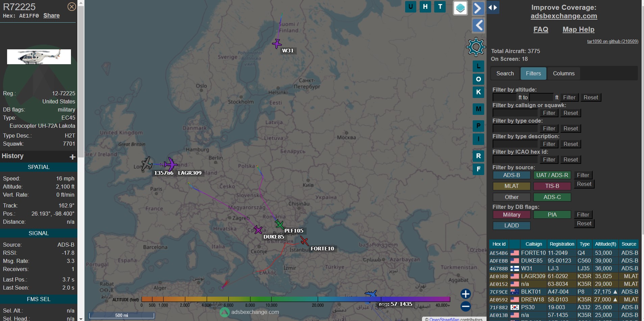Viewport: 644px width, 321px height.
Task: Click the F map button
Action: 478,169
